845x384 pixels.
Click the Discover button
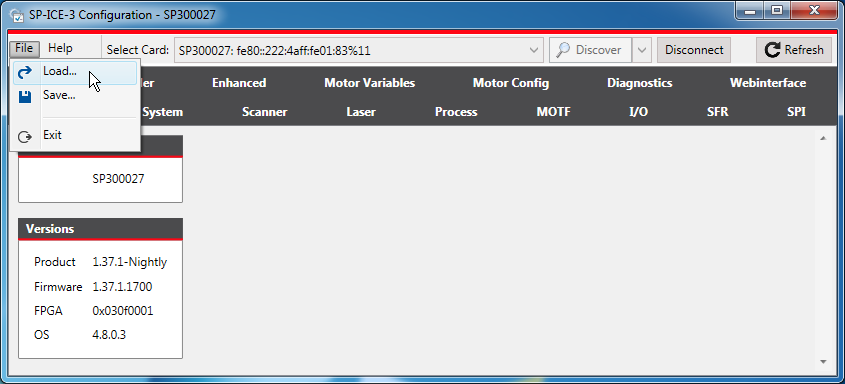tap(590, 50)
